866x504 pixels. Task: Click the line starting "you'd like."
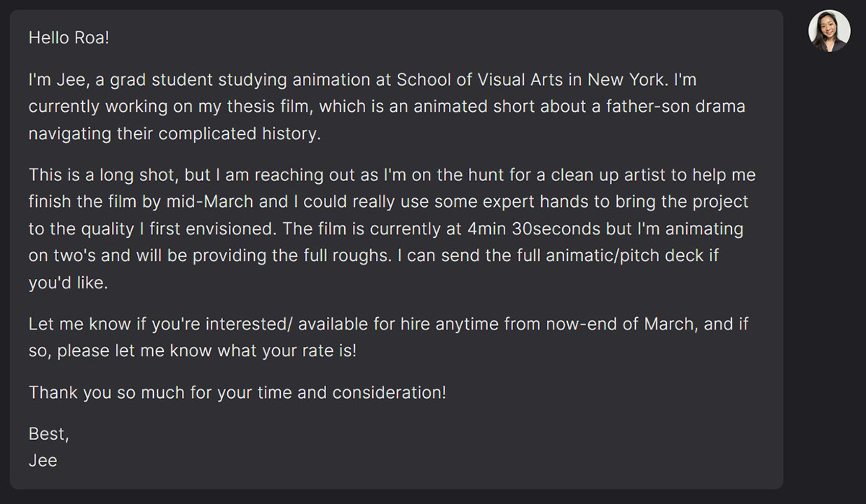click(68, 283)
